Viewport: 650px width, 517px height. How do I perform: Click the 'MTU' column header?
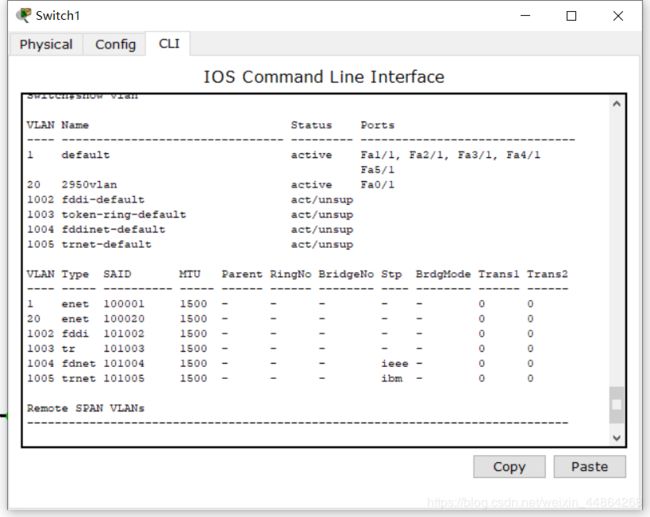[189, 274]
